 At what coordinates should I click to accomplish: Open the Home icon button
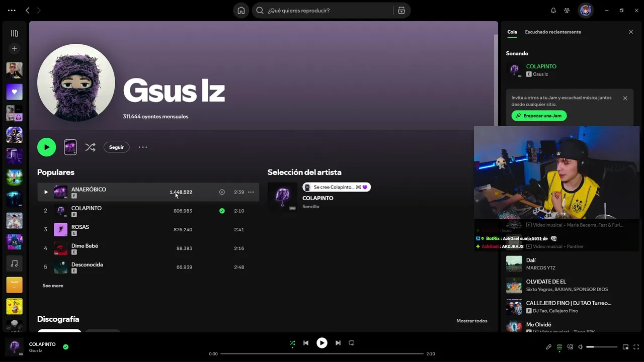pyautogui.click(x=241, y=11)
